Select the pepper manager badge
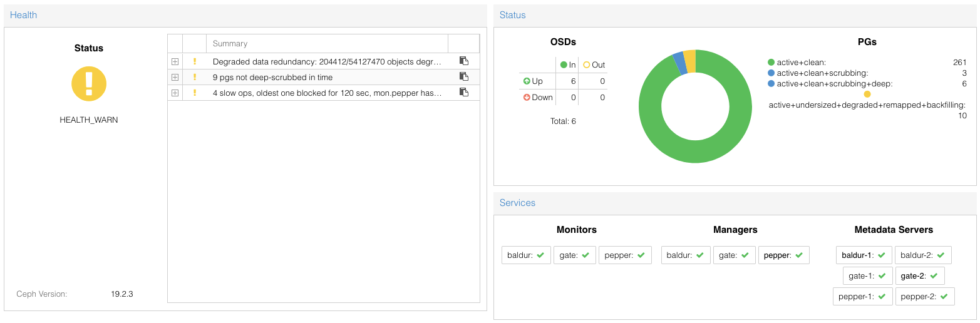The width and height of the screenshot is (980, 323). [x=783, y=255]
